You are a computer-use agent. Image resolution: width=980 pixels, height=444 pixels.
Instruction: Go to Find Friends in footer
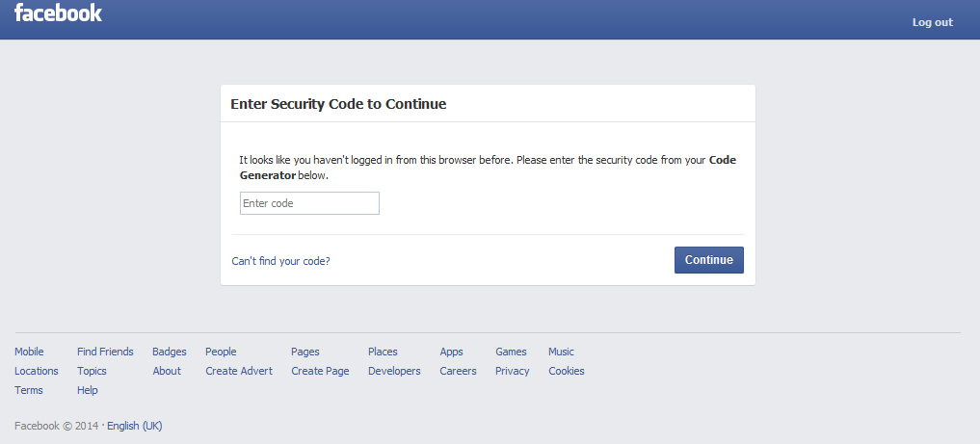pos(105,352)
